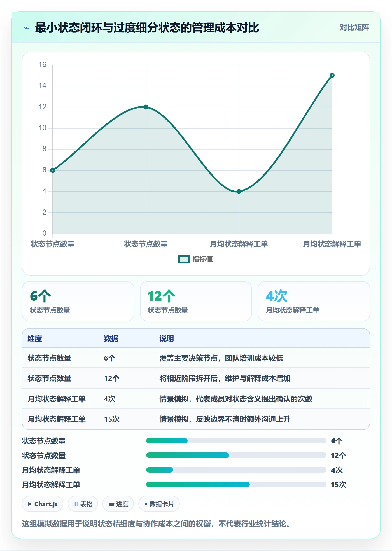Click the progress bar with value 12个
Viewport: 392px width, 551px height.
point(236,455)
